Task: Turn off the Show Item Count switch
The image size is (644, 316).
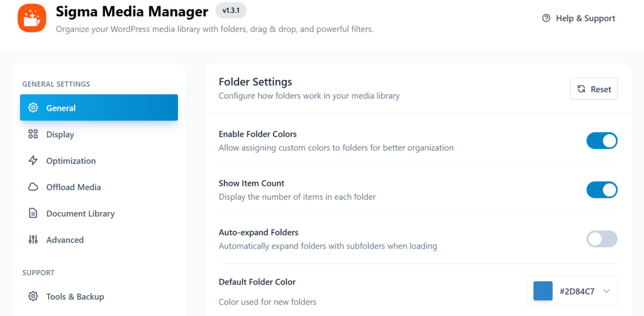Action: [602, 190]
